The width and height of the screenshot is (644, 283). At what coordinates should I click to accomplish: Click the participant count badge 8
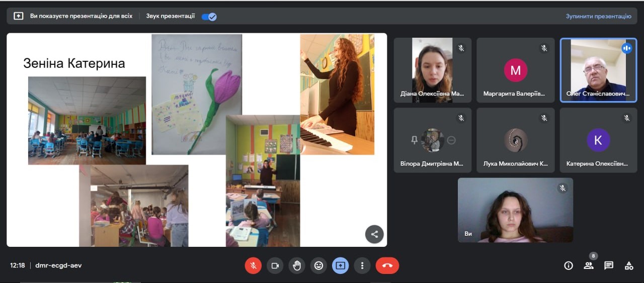pos(594,256)
